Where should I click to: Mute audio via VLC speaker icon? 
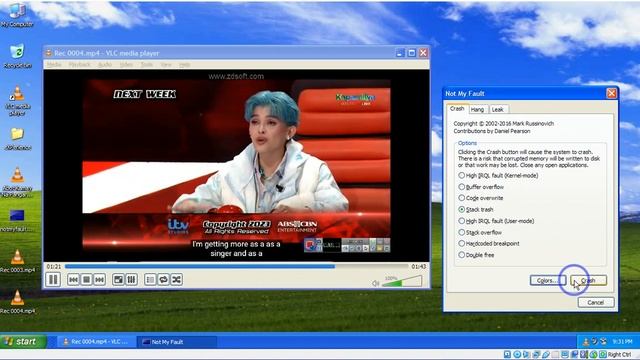(376, 283)
